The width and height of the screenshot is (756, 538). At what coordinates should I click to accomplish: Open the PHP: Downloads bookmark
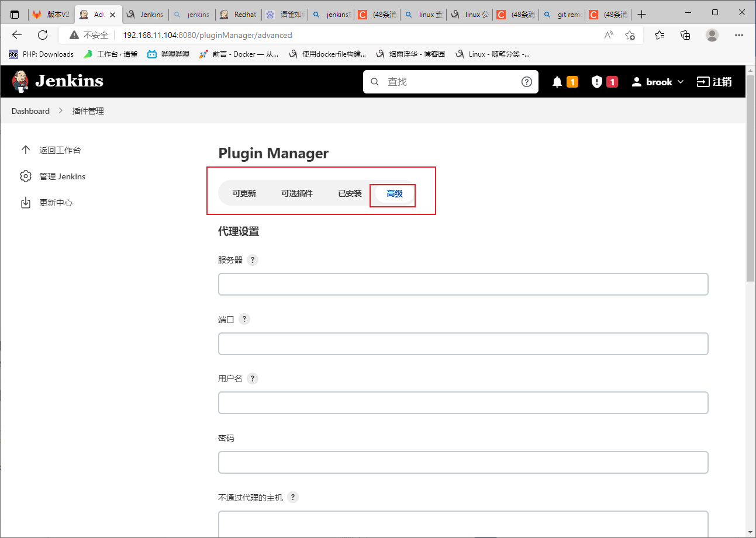(x=41, y=54)
